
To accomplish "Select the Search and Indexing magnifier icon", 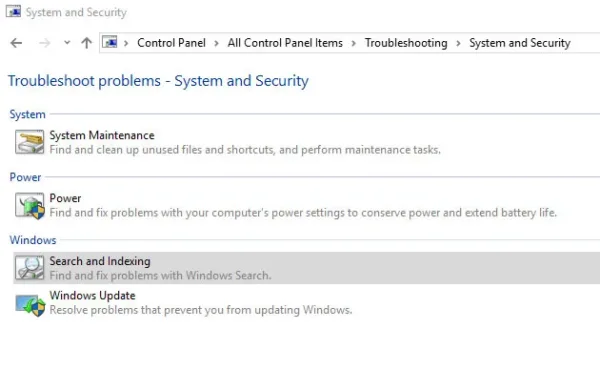I will click(x=29, y=267).
